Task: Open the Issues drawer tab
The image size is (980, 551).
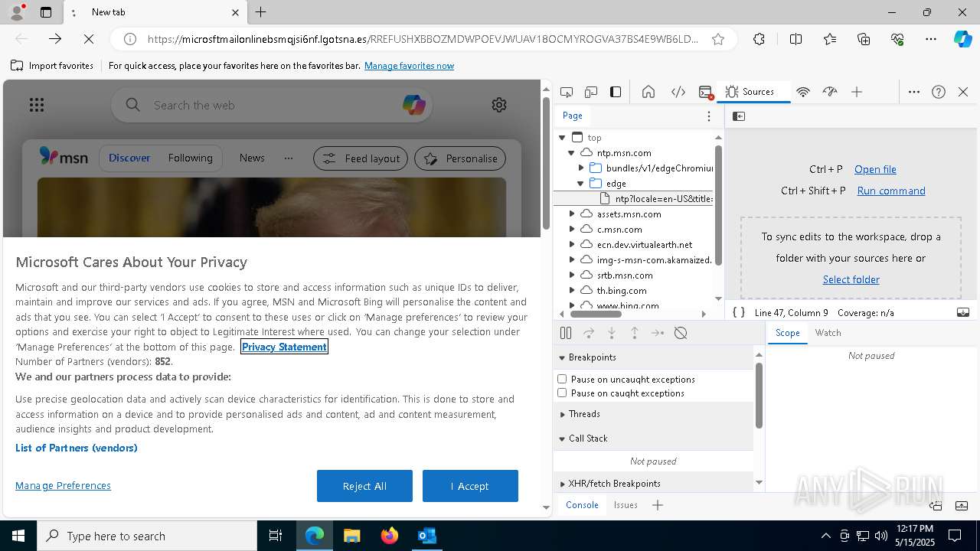Action: pyautogui.click(x=626, y=505)
